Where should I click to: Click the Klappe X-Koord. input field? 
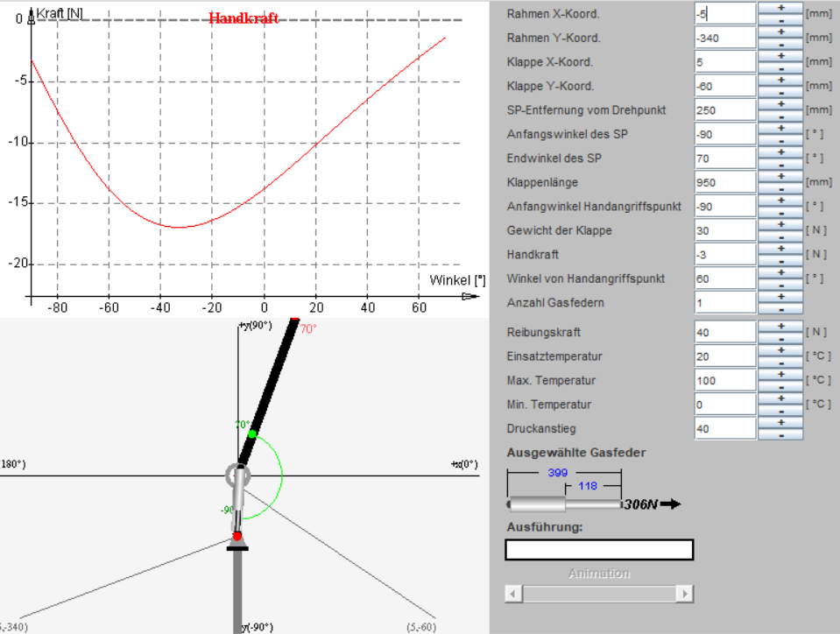[724, 62]
